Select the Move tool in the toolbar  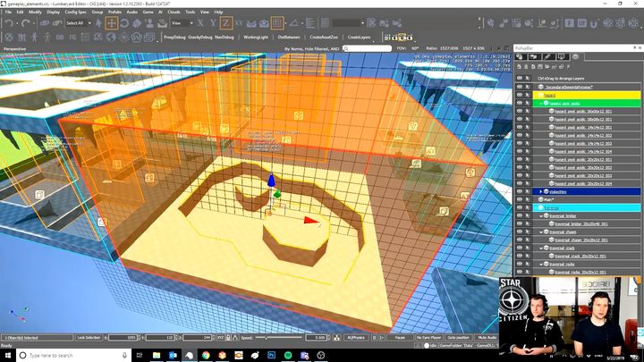[x=112, y=22]
